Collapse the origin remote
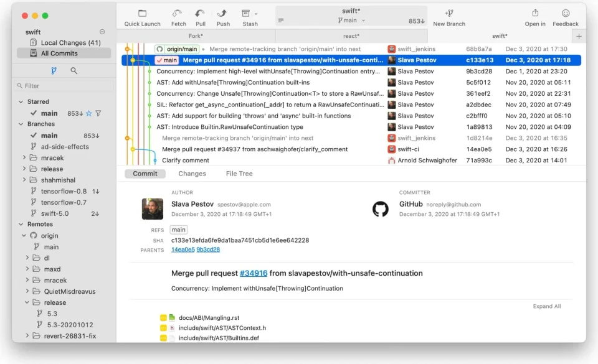This screenshot has height=364, width=598. coord(24,236)
